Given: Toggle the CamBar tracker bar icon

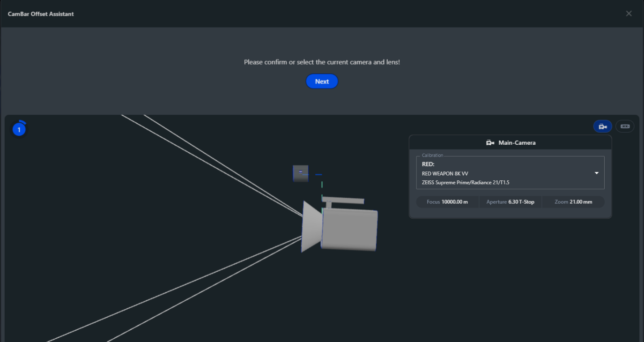Looking at the screenshot, I should click(625, 126).
